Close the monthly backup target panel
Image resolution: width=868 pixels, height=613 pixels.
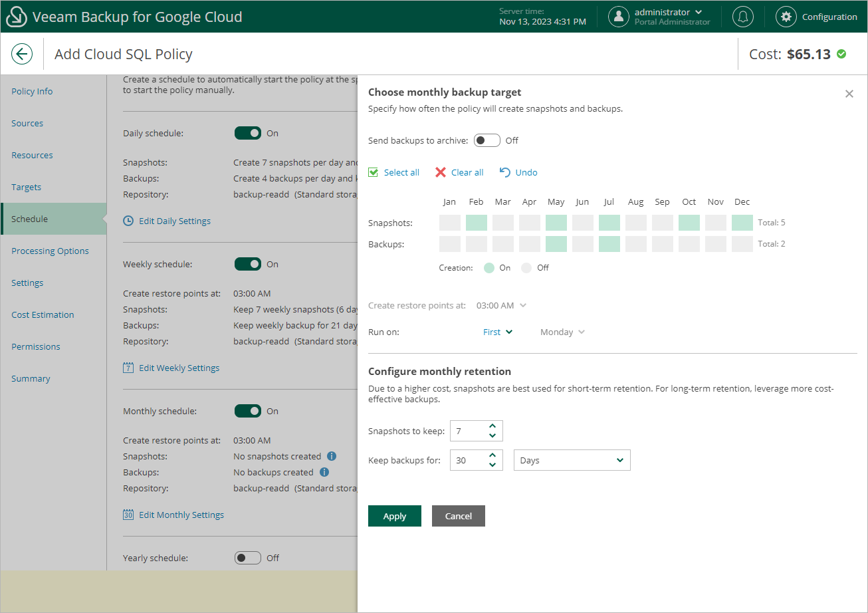tap(849, 94)
